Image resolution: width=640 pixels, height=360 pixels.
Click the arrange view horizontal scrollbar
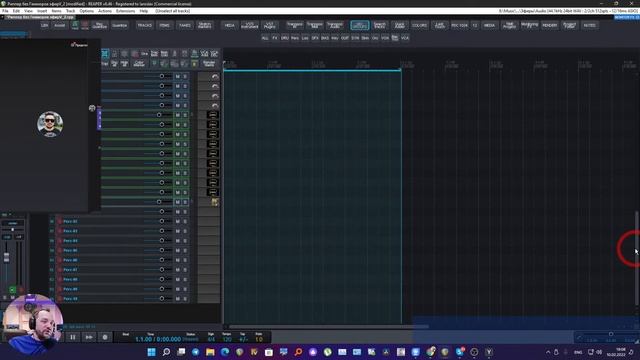[x=329, y=327]
